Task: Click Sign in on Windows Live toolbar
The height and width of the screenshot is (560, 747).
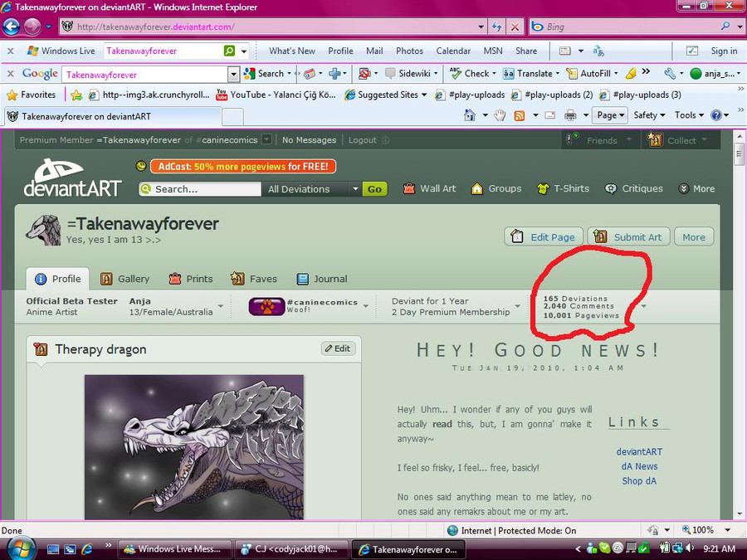Action: click(724, 51)
